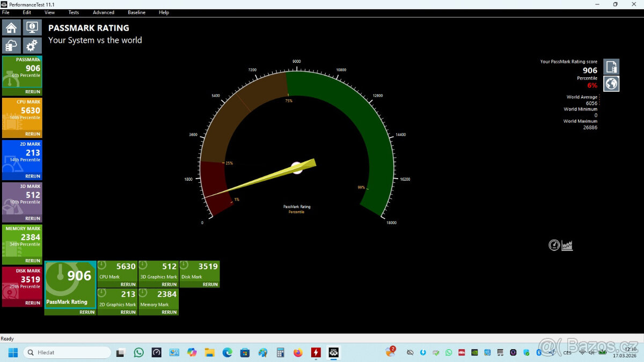Open WhatsApp from the taskbar
This screenshot has height=362, width=644.
(x=139, y=352)
